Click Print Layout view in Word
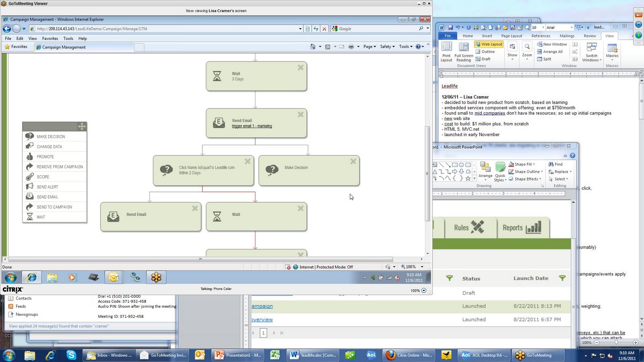The height and width of the screenshot is (362, 644). pyautogui.click(x=446, y=52)
